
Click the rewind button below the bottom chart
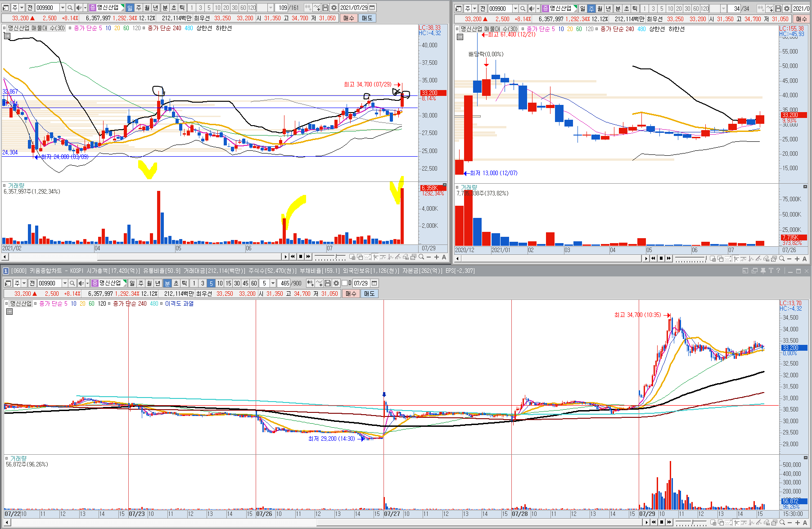click(654, 522)
